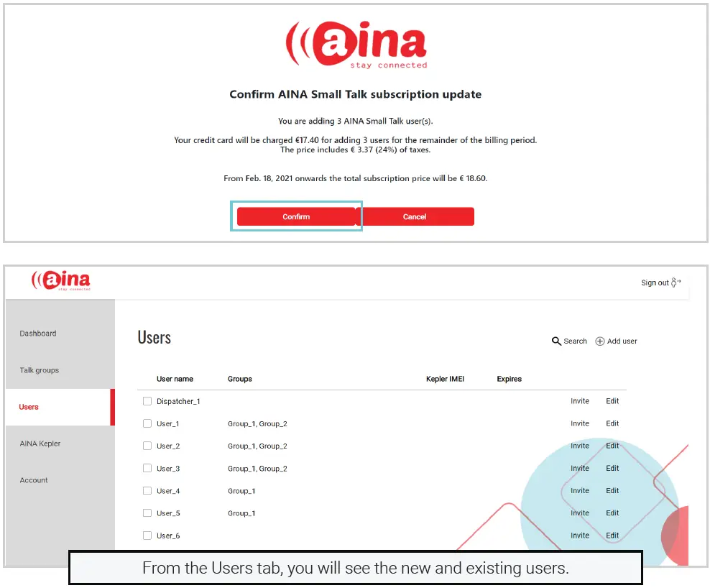Click User_1's groups cell
Screen dimensions: 710x588
click(257, 423)
